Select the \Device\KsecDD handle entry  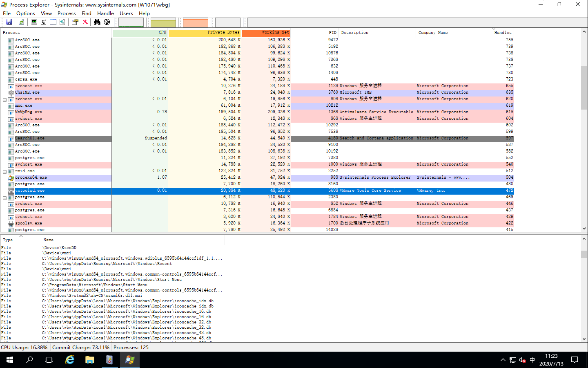[60, 248]
